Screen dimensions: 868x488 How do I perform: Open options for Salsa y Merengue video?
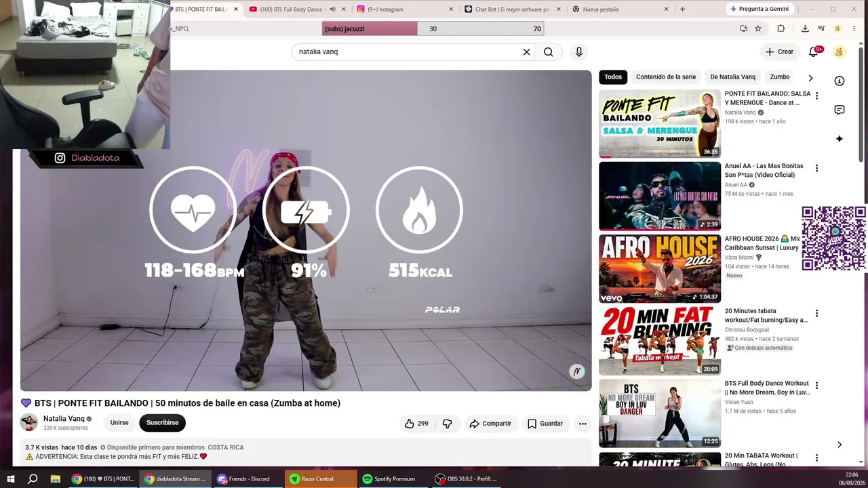click(816, 96)
